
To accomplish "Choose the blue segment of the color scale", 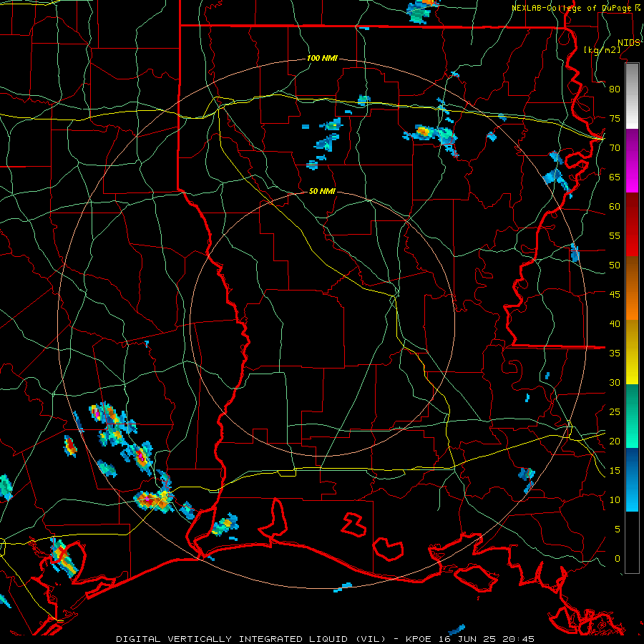I will tap(632, 479).
